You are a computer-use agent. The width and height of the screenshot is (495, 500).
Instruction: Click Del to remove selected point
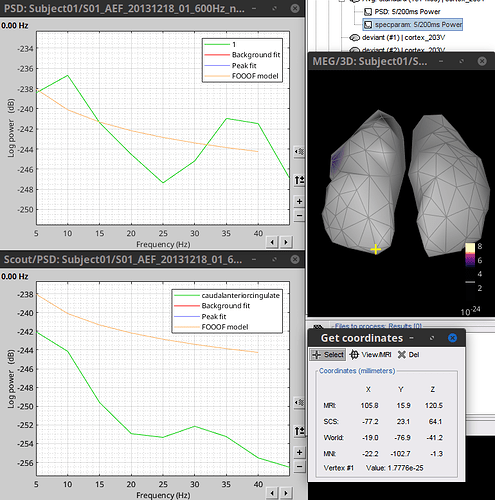(x=408, y=355)
